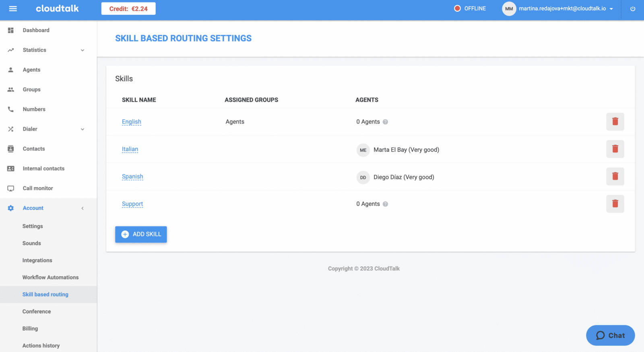Click the Credit balance box

click(x=128, y=8)
